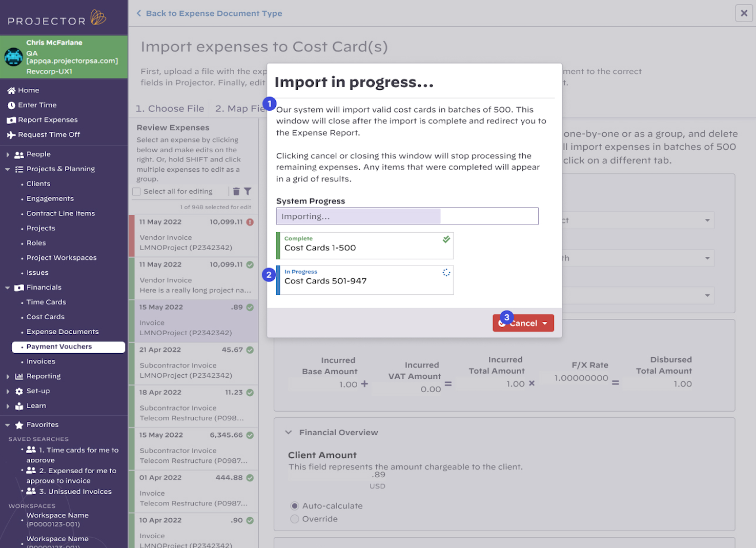Close the import page with X button
The image size is (756, 548).
pos(744,13)
